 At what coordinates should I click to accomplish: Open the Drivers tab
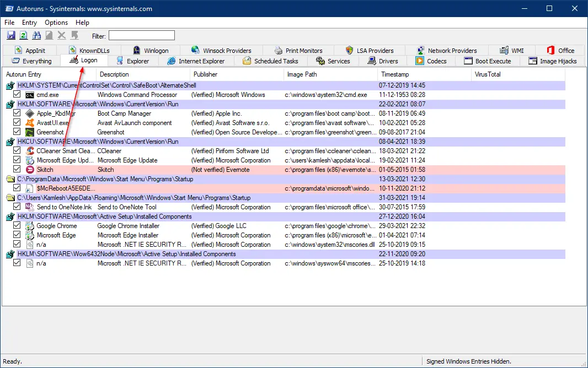[383, 61]
